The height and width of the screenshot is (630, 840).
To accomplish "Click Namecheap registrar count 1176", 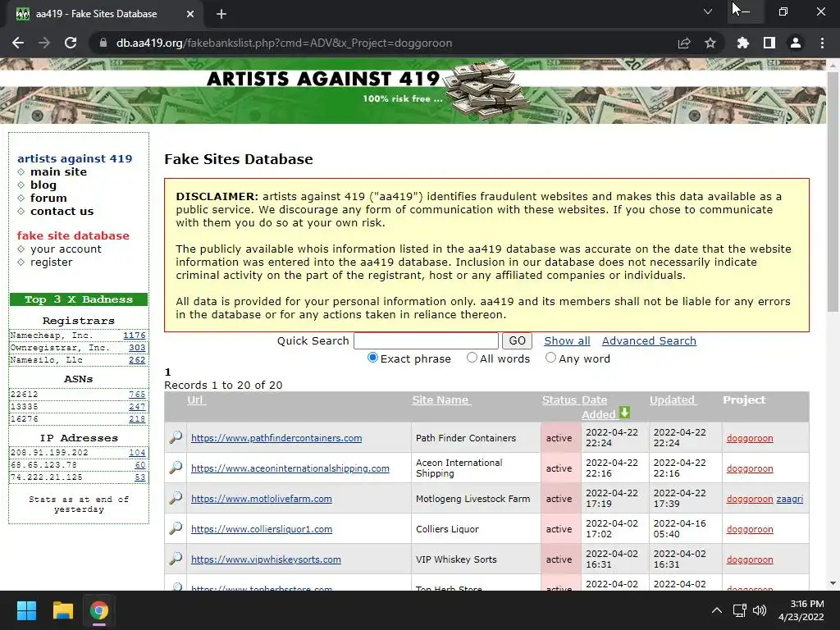I will pyautogui.click(x=134, y=336).
